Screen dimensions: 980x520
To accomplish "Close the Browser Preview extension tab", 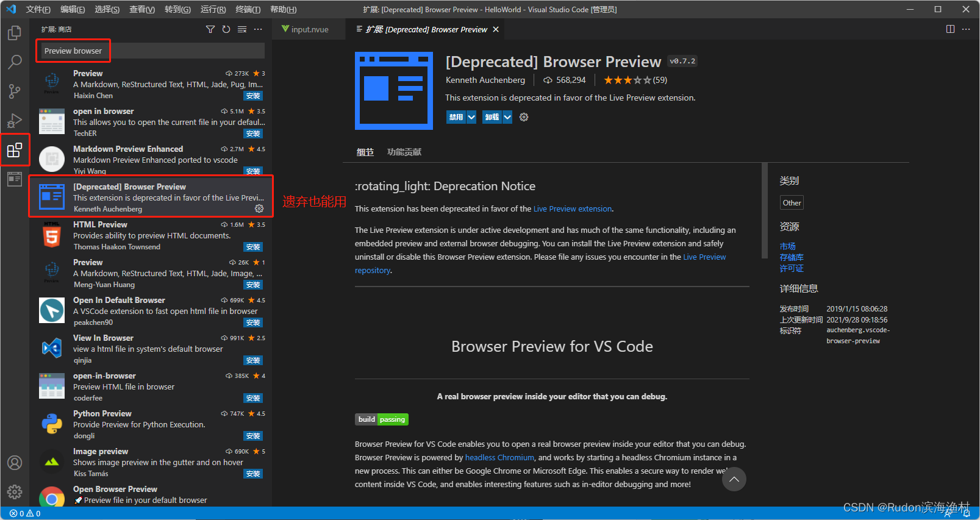I will pyautogui.click(x=496, y=29).
